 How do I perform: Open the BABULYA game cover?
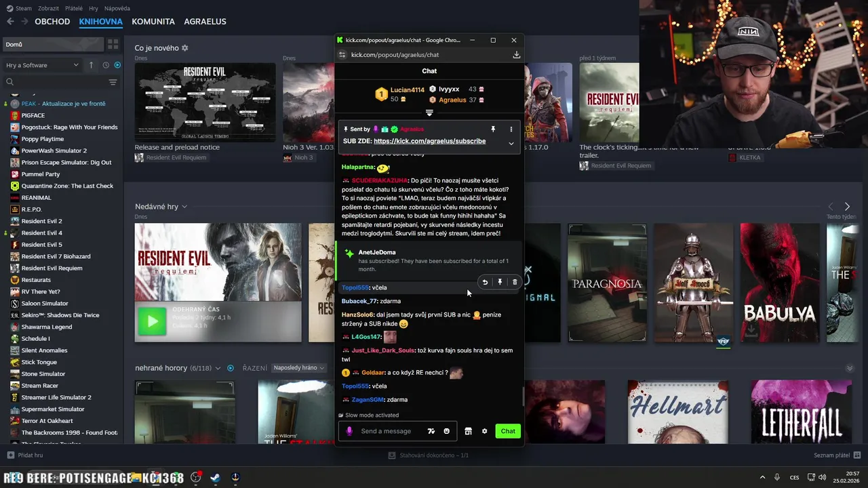pos(779,283)
